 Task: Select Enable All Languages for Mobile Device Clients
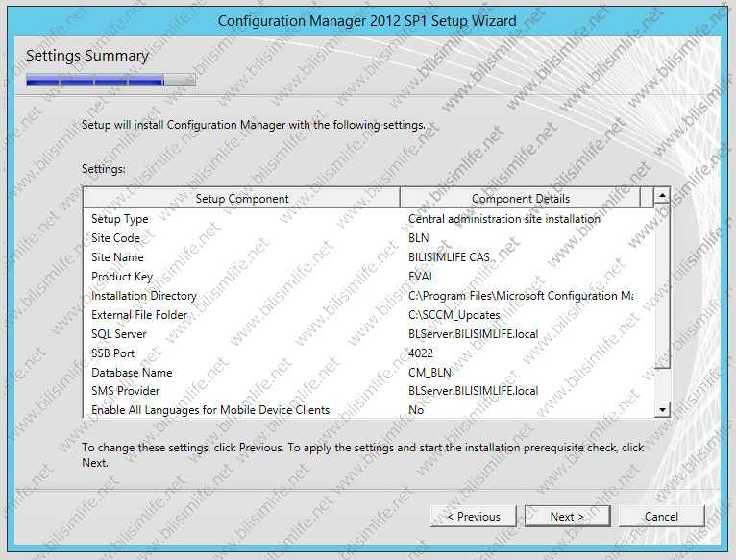[210, 410]
